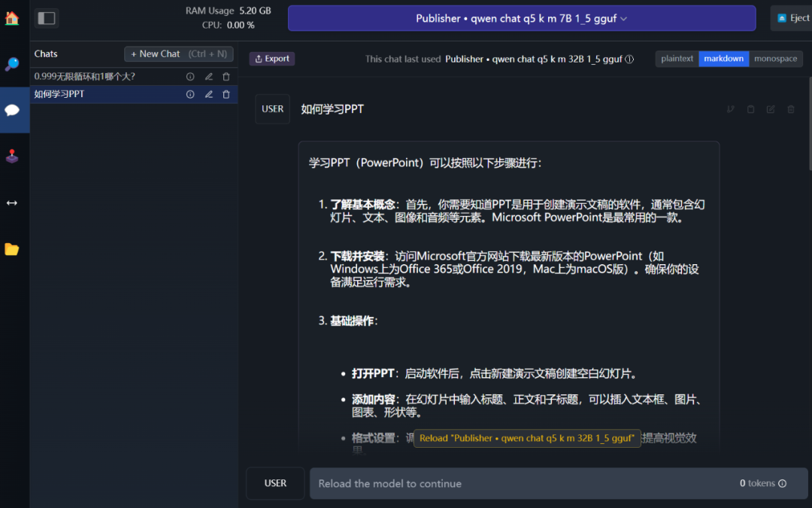Click the '0 tokens' counter text
The width and height of the screenshot is (812, 508).
pyautogui.click(x=757, y=483)
